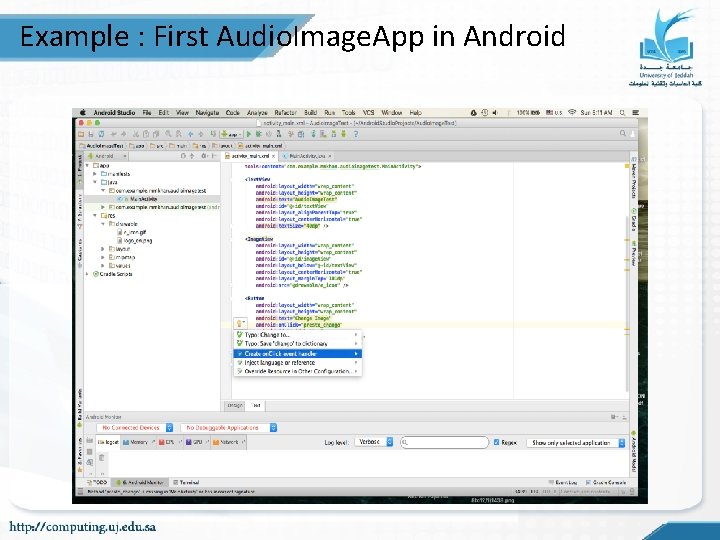This screenshot has height=540, width=720.
Task: Select logo_ex.png in drawable folder
Action: coord(135,241)
